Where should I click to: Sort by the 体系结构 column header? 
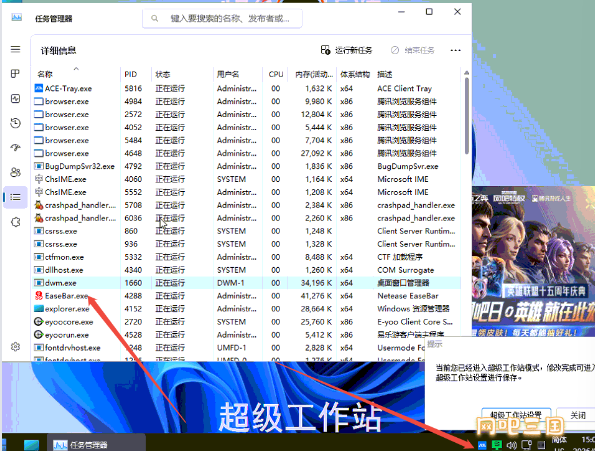point(355,74)
